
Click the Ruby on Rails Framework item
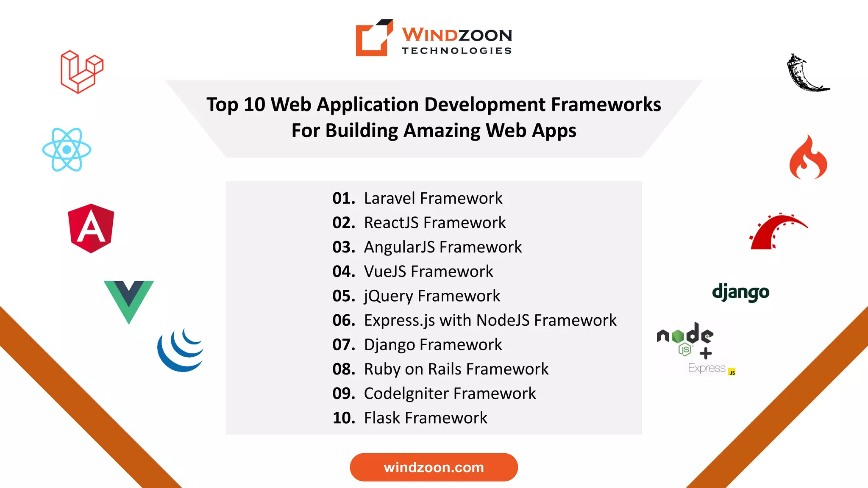click(x=440, y=369)
